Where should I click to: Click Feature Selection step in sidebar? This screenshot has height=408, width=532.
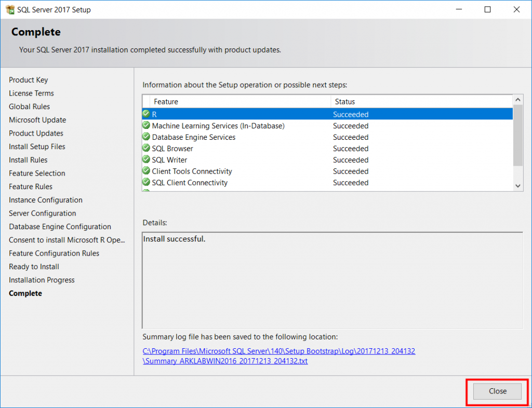tap(37, 173)
